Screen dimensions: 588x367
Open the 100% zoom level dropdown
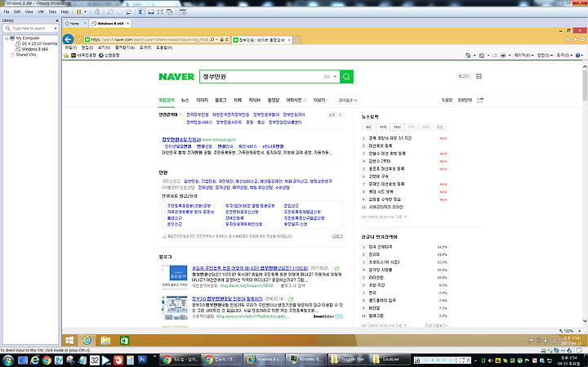[x=579, y=331]
